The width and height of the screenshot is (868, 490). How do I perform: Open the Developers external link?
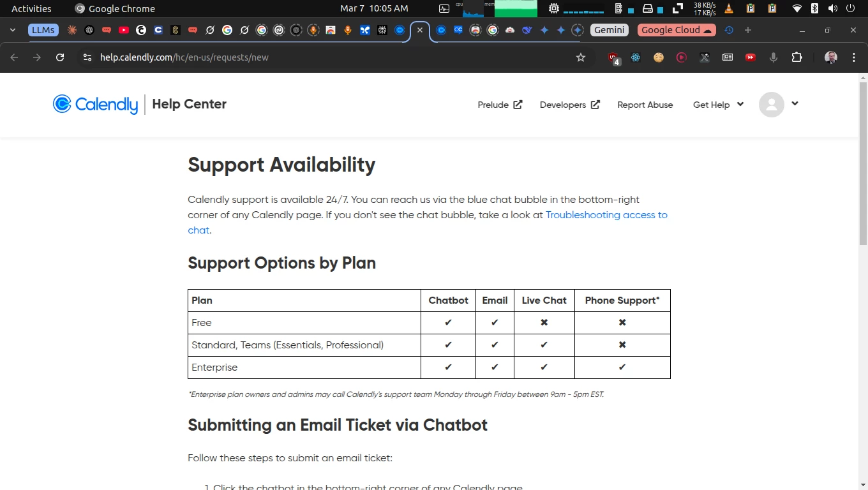point(570,105)
